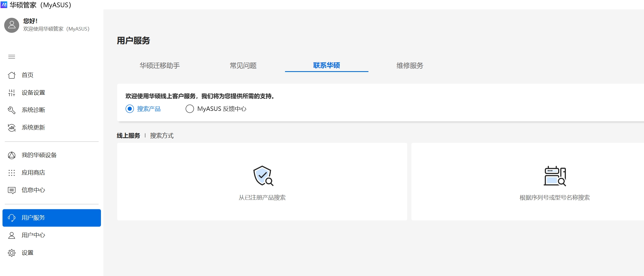Click the hamburger menu icon to collapse sidebar
Viewport: 644px width, 276px height.
[x=12, y=57]
